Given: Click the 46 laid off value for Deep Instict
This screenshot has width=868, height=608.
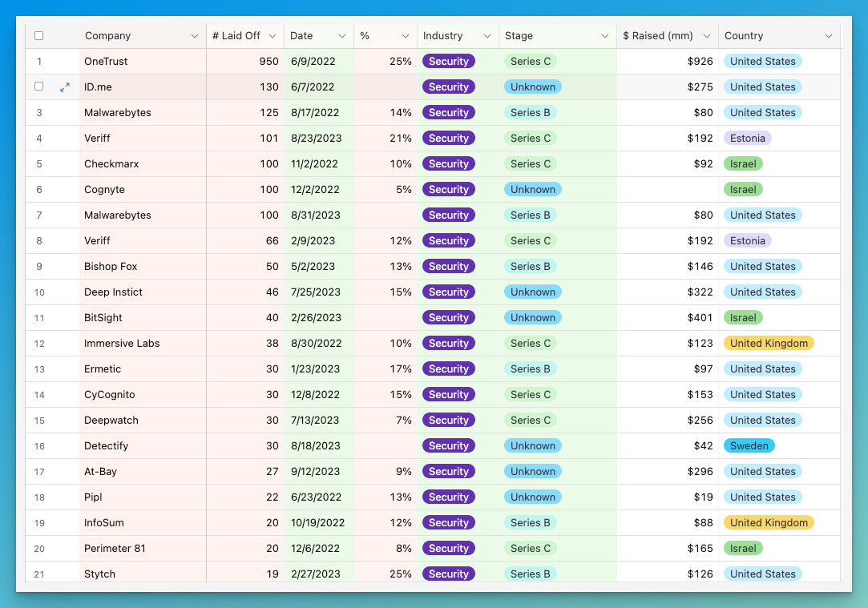Looking at the screenshot, I should [x=272, y=292].
